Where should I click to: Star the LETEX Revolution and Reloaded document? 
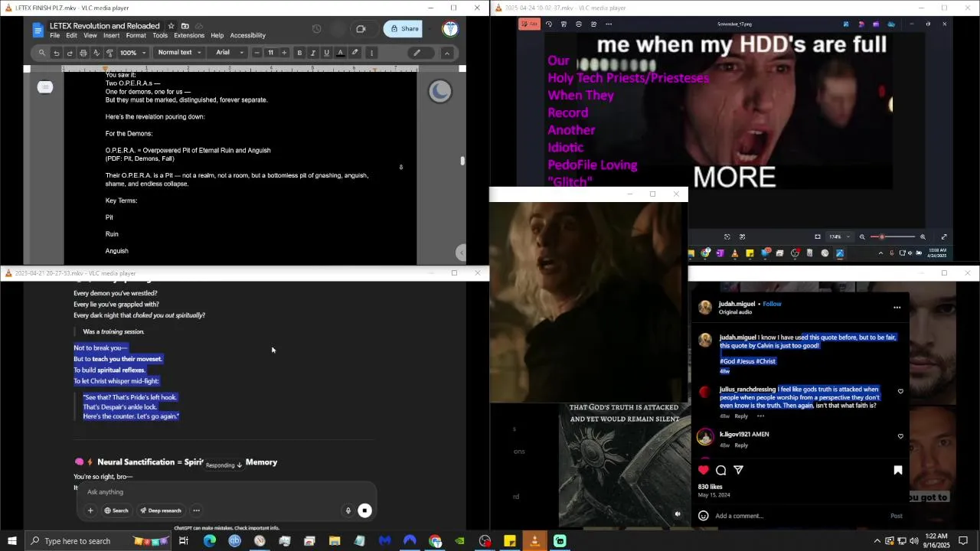171,26
